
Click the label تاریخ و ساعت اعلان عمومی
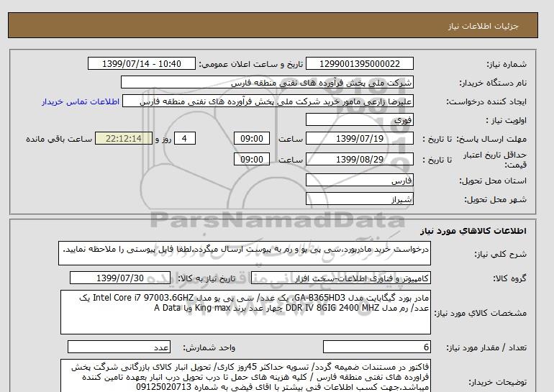tap(251, 64)
